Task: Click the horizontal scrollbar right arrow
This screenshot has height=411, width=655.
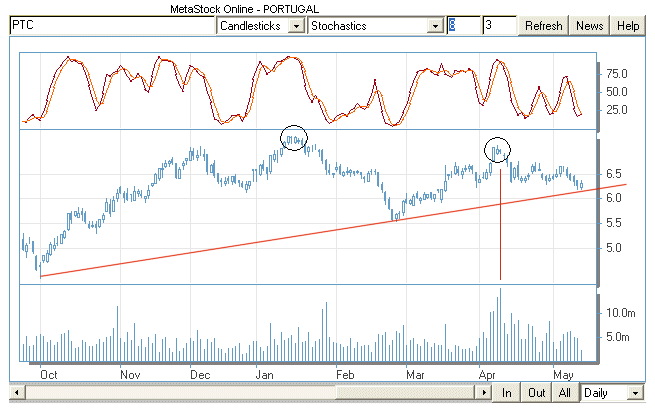Action: click(484, 393)
